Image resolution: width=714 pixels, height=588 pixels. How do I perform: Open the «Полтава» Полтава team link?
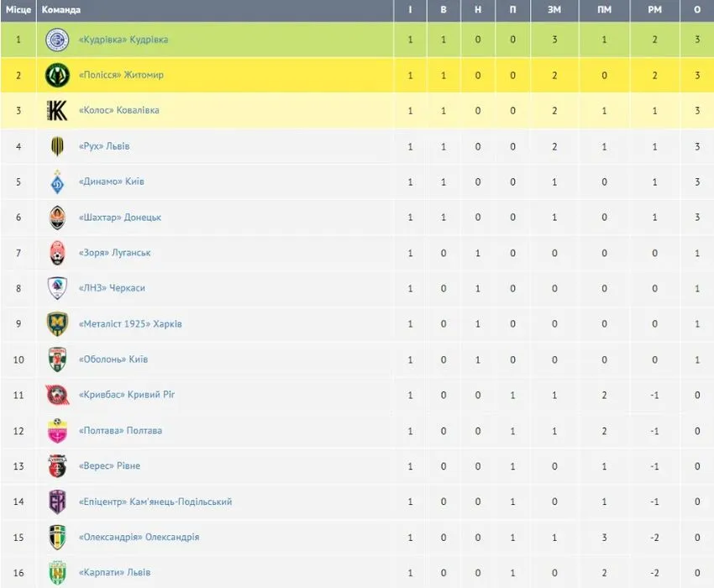(121, 430)
